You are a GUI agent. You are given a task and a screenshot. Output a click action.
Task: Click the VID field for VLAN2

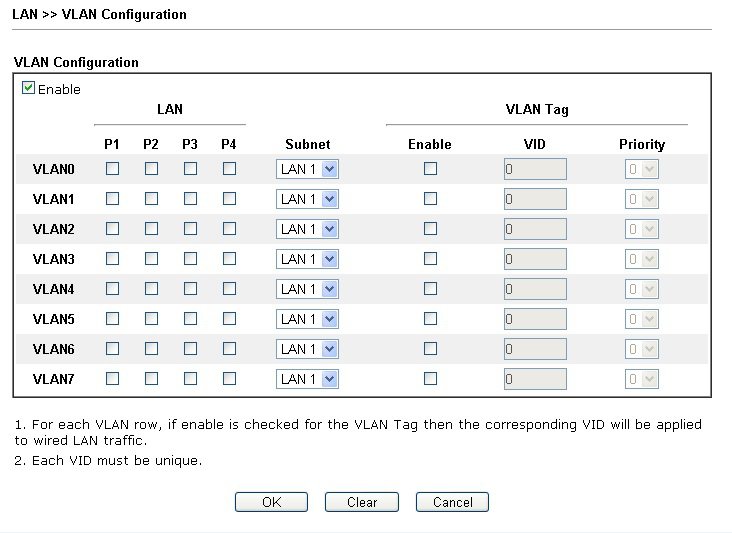coord(535,230)
